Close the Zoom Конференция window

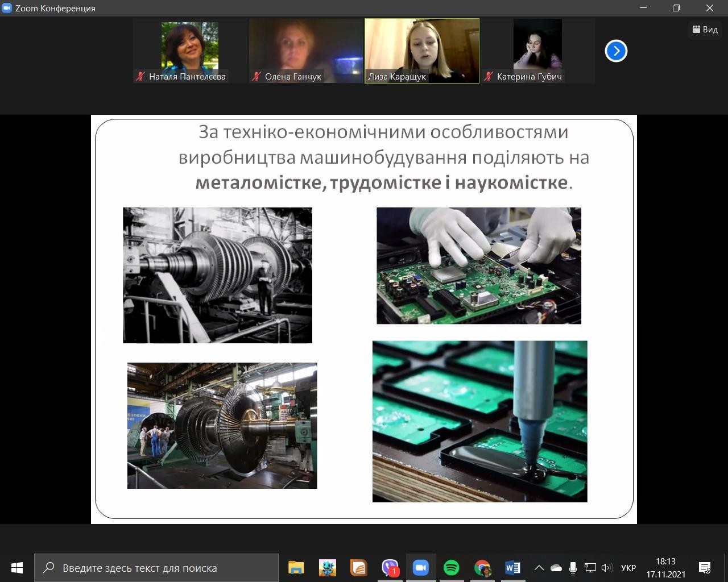coord(710,8)
